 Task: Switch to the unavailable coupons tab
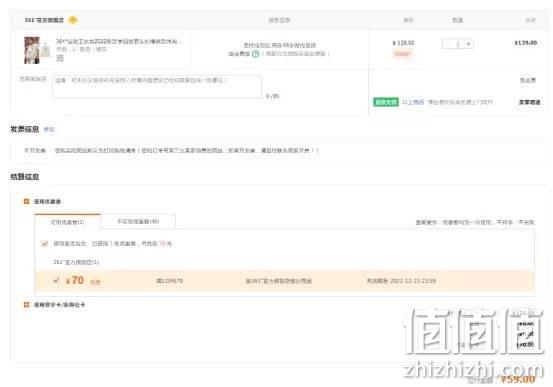pyautogui.click(x=138, y=221)
